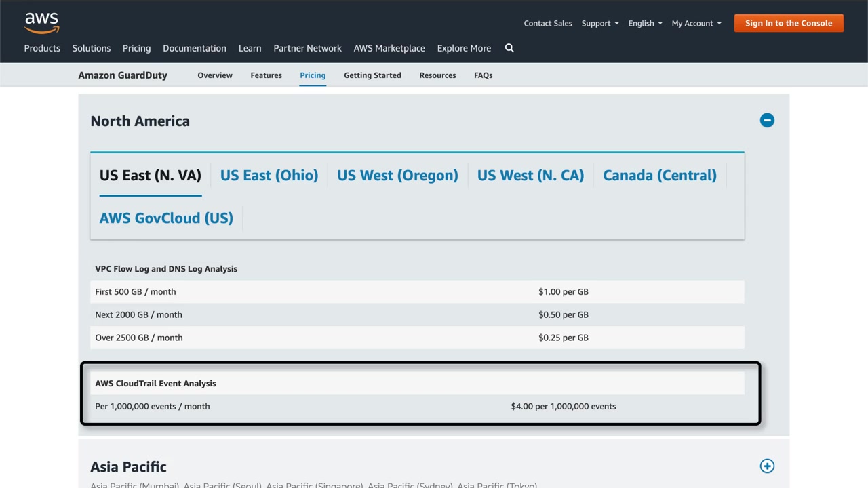The width and height of the screenshot is (868, 488).
Task: Click the Over 2500 GB / month row label
Action: tap(139, 338)
